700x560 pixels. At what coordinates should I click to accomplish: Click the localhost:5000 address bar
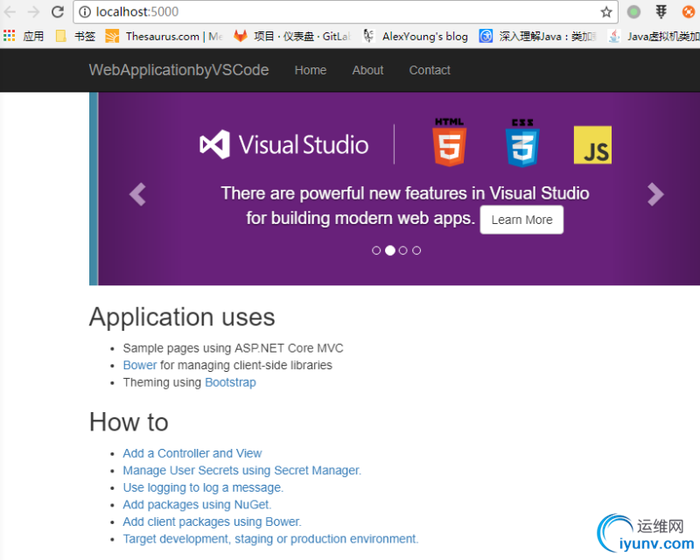pyautogui.click(x=346, y=12)
